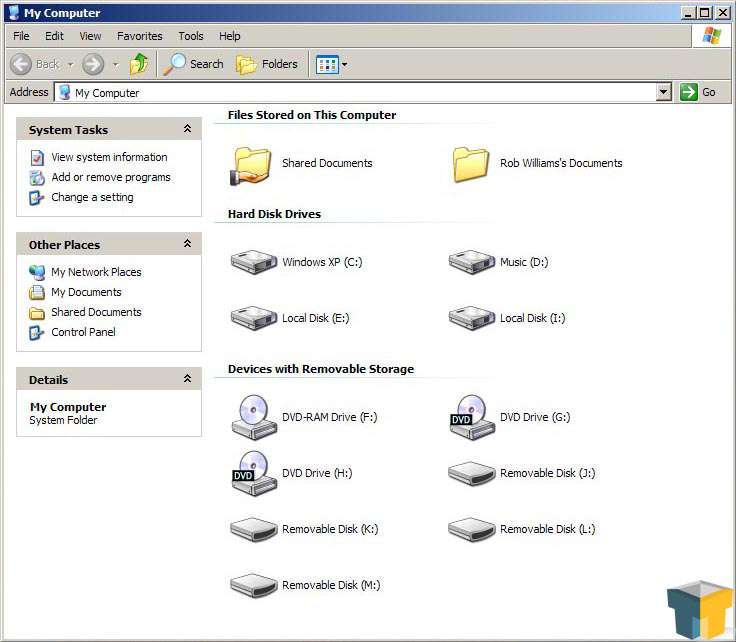Click the My Computer title bar icon
Image resolution: width=736 pixels, height=642 pixels.
(14, 13)
